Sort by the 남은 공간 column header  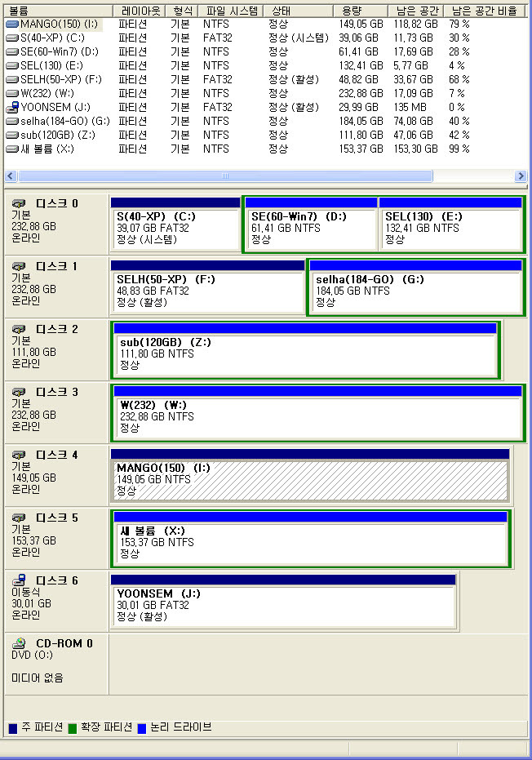415,11
